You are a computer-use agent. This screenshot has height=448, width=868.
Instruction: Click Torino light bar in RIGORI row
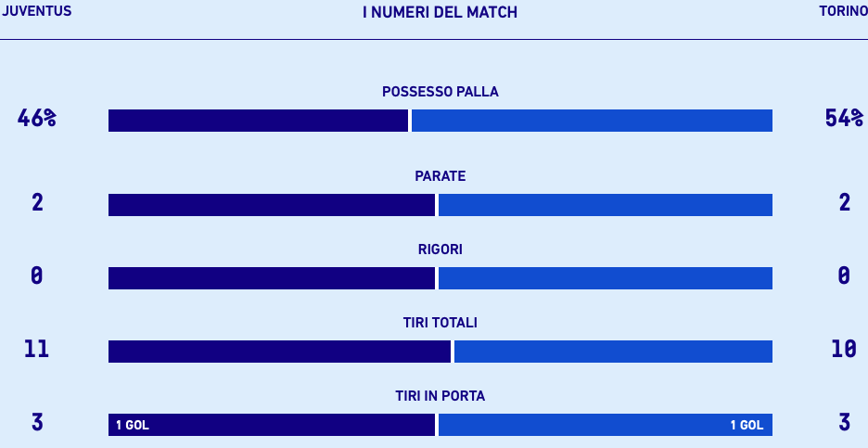[x=605, y=278]
